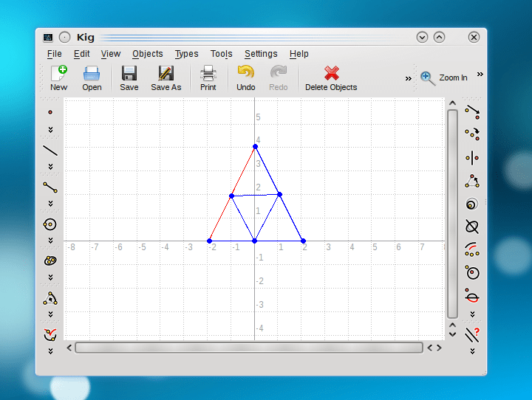
Task: Pick the Circle by center tool
Action: point(50,224)
